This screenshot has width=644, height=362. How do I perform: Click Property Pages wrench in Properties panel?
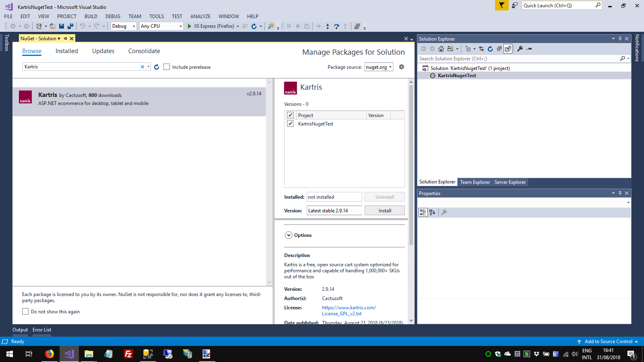444,212
